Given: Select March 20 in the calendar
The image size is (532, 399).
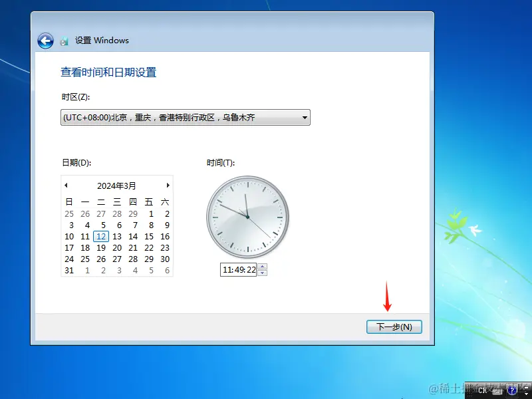Looking at the screenshot, I should (117, 248).
